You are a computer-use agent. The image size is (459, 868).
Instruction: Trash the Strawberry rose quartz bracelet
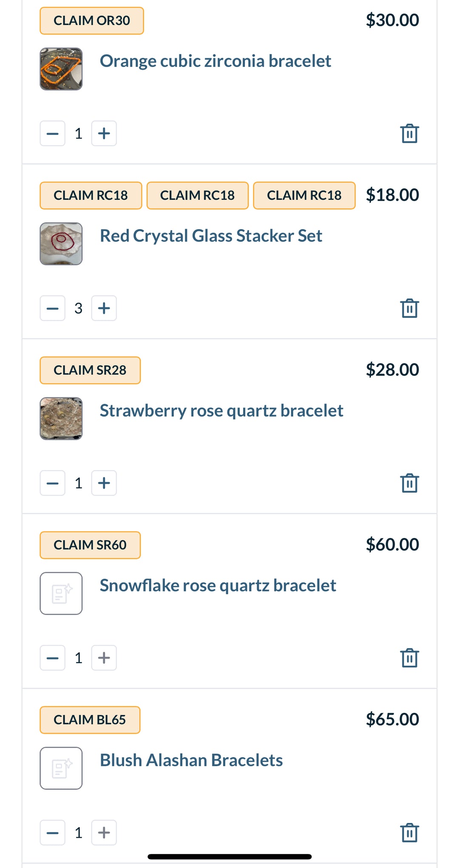click(x=409, y=483)
